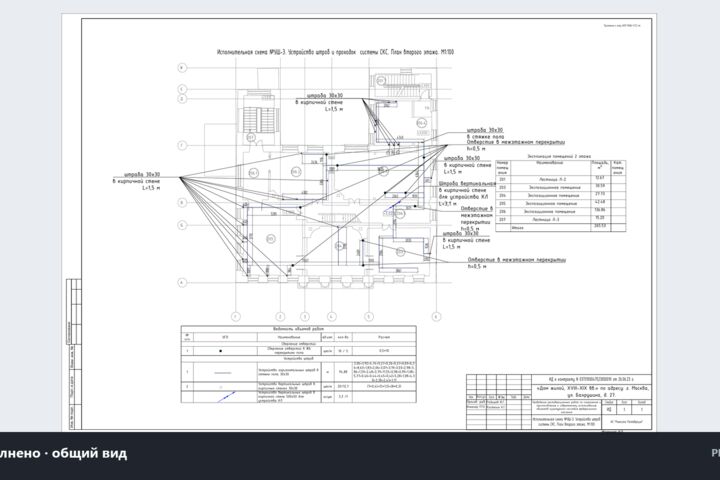The height and width of the screenshot is (480, 720).
Task: Click grid axis marker 2 below plan
Action: tap(280, 316)
